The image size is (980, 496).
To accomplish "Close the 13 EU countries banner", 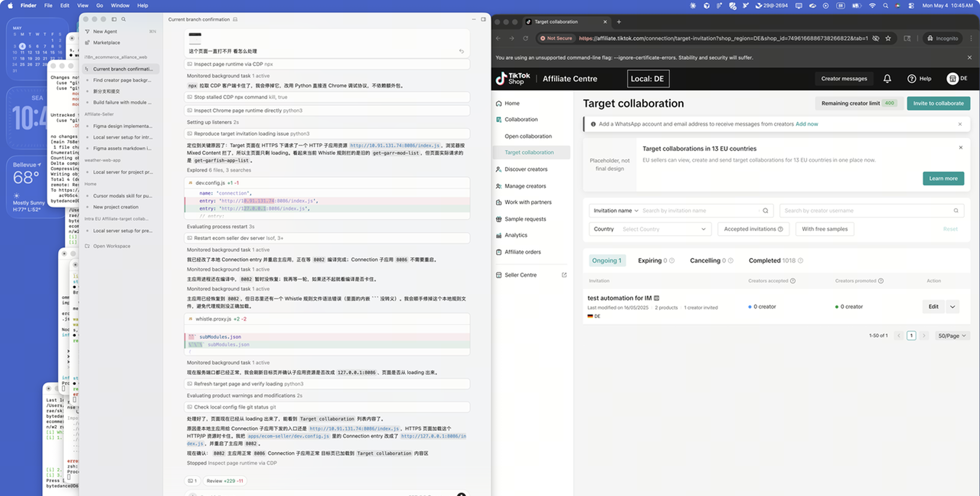I will pos(961,148).
